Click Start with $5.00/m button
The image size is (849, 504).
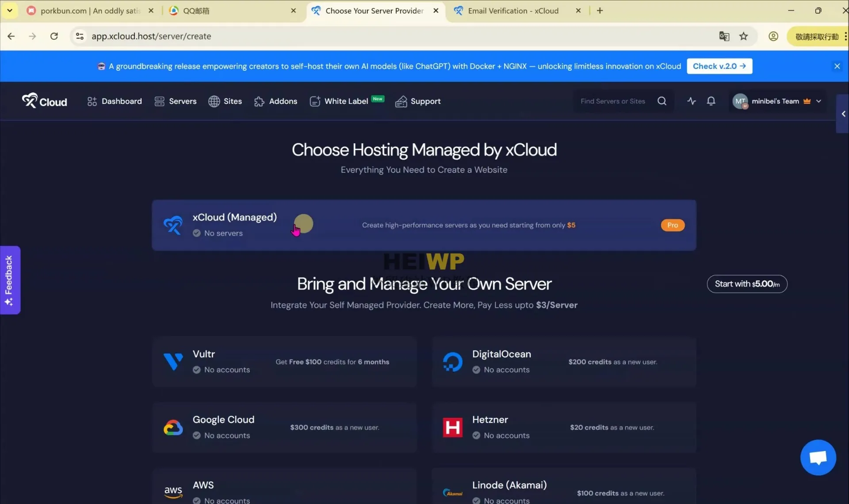pyautogui.click(x=747, y=284)
